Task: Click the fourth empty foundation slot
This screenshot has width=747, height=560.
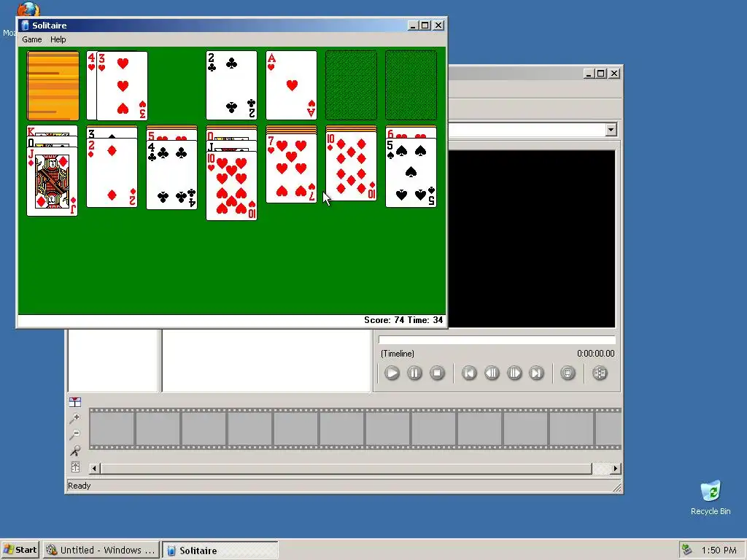Action: tap(411, 85)
